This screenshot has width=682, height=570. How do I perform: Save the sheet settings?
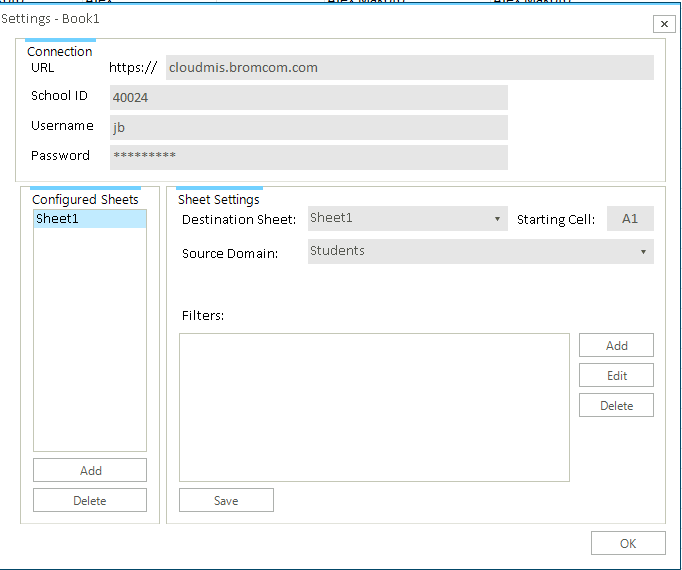point(226,500)
